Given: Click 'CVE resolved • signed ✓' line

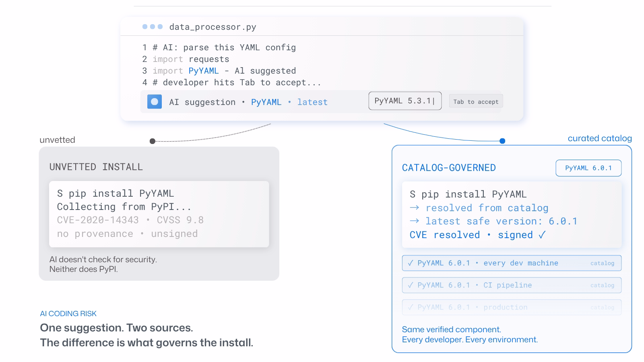Looking at the screenshot, I should pos(478,235).
